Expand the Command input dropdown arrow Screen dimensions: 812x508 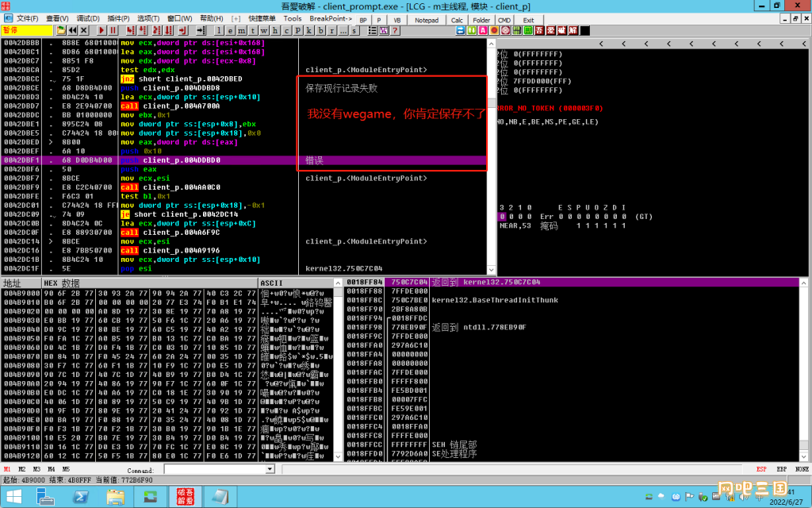tap(270, 470)
